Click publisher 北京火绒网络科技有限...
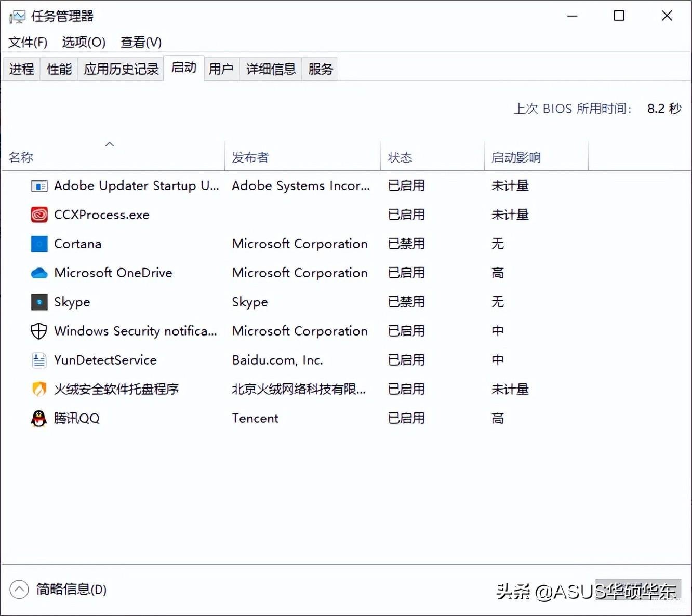692x616 pixels. click(x=299, y=389)
